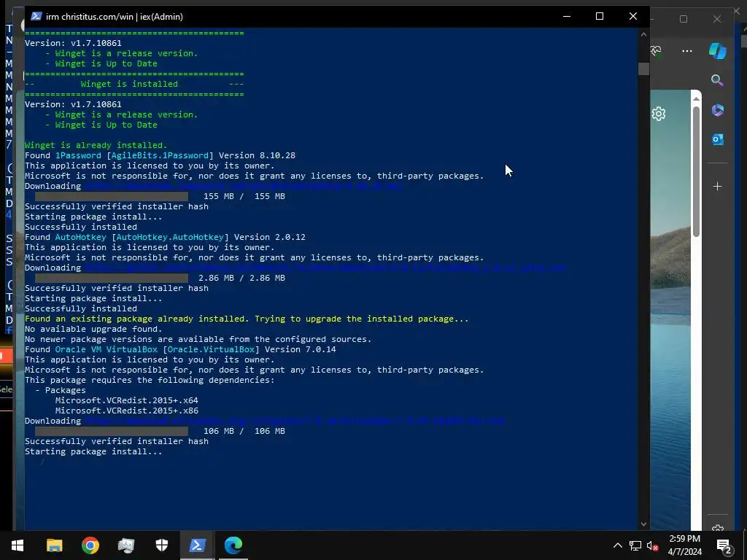Open Microsoft Edge from the taskbar

(233, 545)
